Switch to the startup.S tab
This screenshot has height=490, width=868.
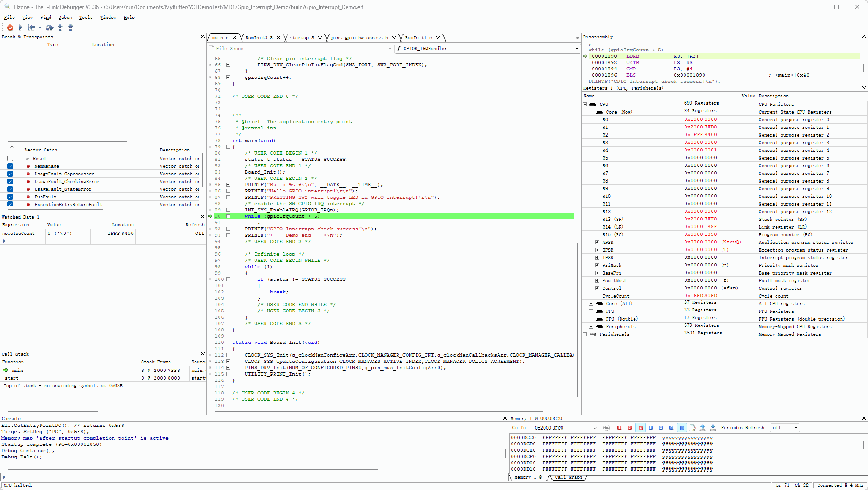tap(302, 38)
